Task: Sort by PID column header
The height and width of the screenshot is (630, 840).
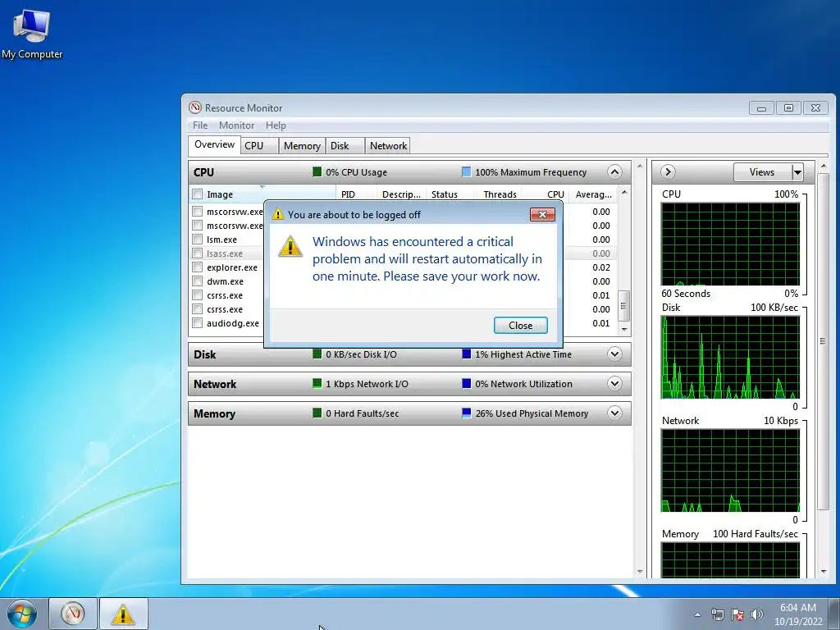Action: coord(356,194)
